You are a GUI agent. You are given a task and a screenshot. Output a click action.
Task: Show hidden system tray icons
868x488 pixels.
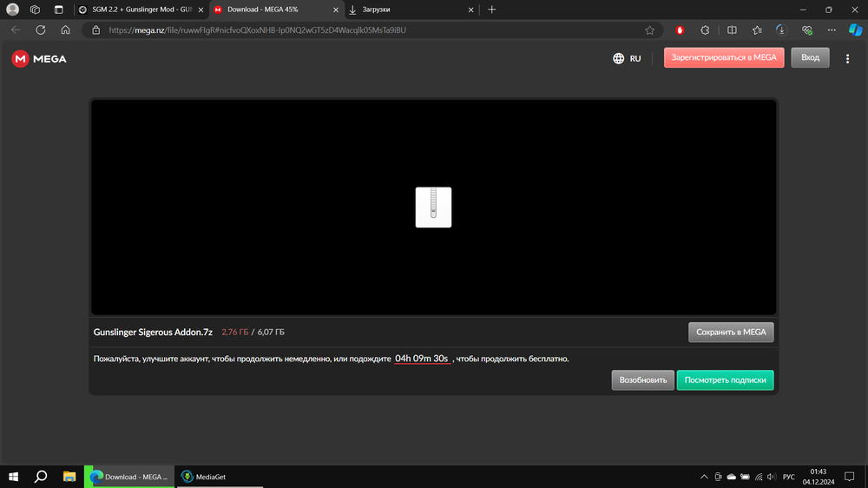pyautogui.click(x=704, y=477)
